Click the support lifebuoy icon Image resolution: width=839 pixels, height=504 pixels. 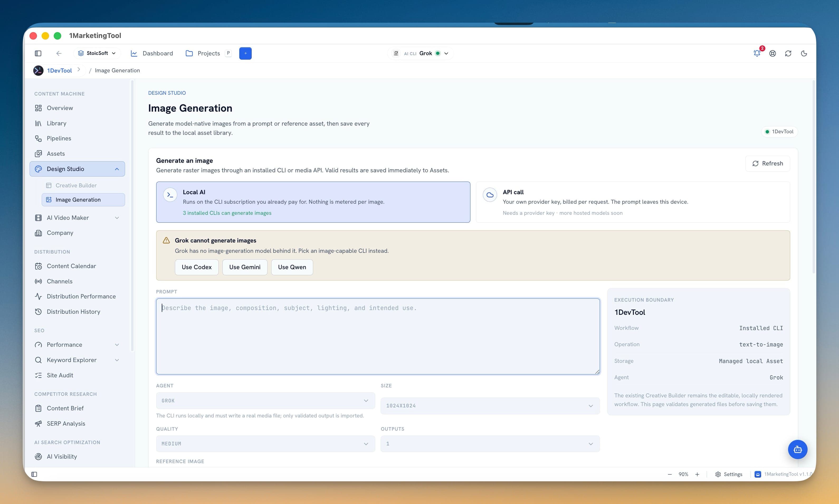click(773, 53)
